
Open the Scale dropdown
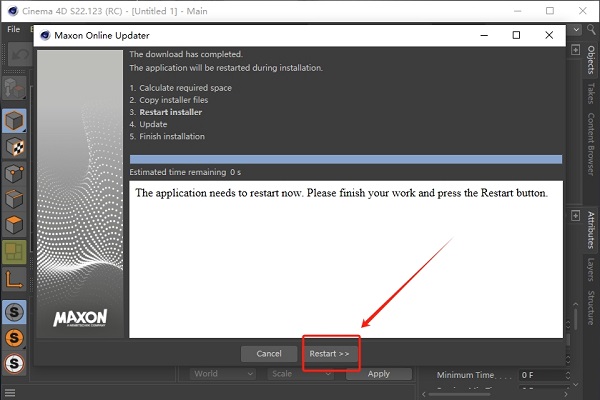point(300,374)
